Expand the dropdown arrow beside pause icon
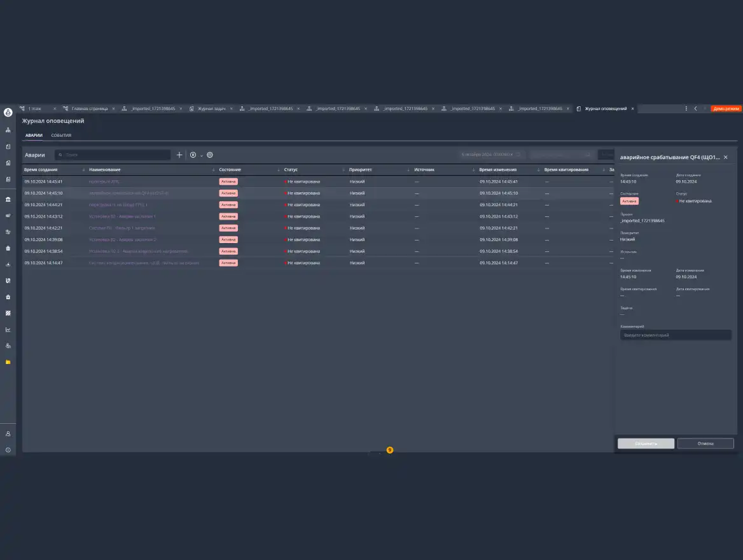 (202, 155)
